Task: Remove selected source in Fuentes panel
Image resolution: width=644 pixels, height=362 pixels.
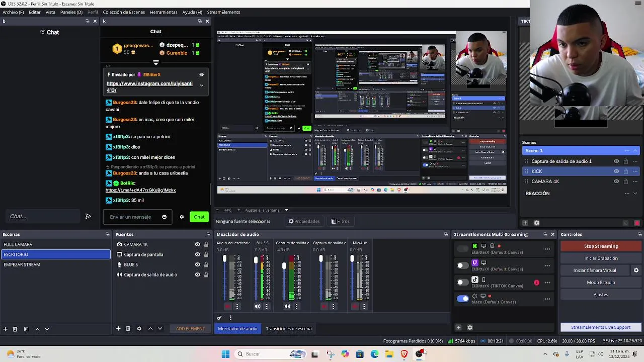Action: click(x=128, y=329)
